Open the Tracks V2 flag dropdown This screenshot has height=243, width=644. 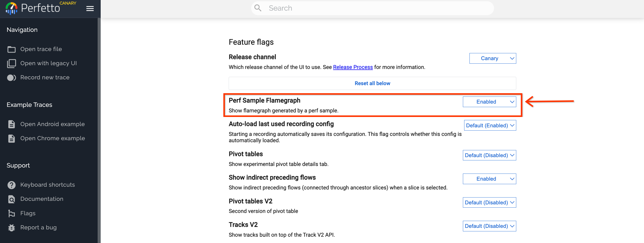coord(489,226)
